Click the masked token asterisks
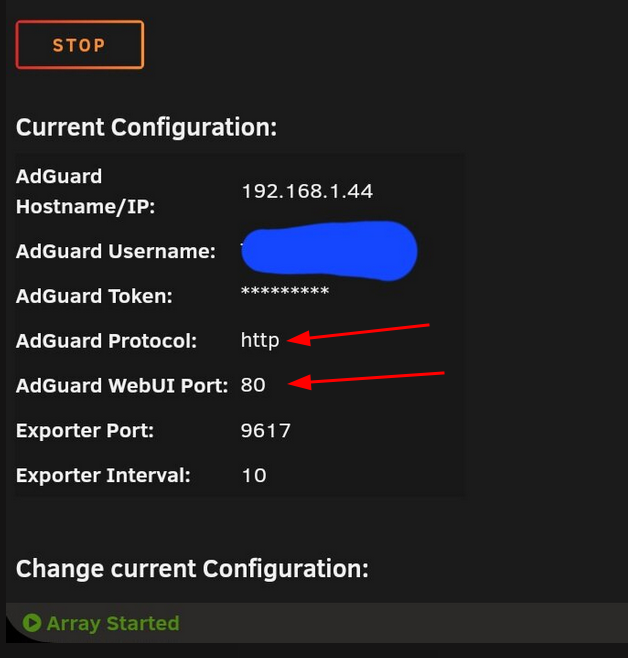This screenshot has width=628, height=658. [285, 291]
